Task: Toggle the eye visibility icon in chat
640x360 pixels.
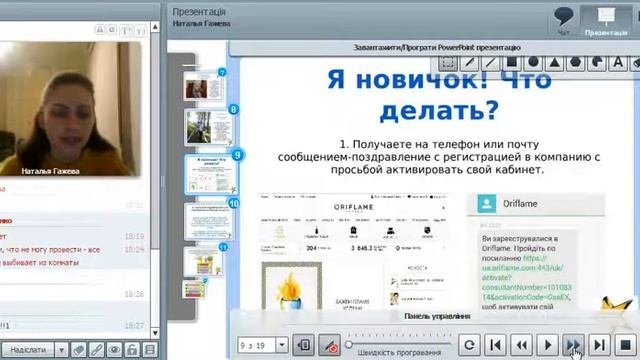Action: [114, 350]
